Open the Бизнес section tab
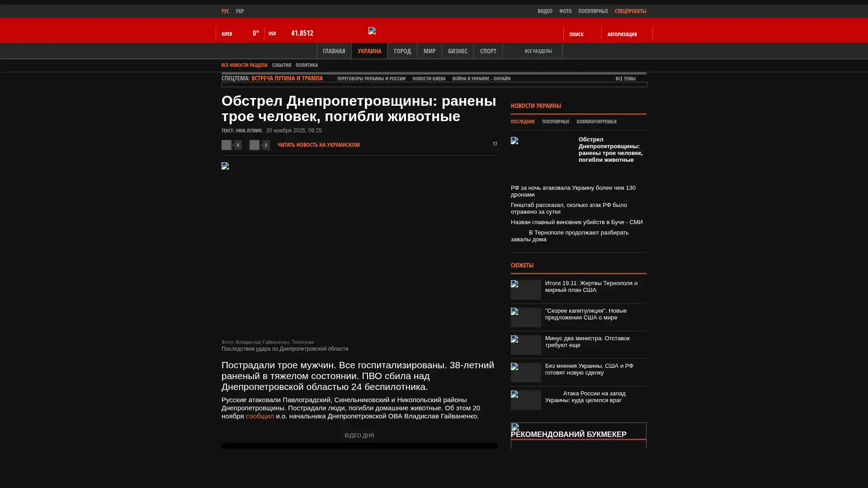The image size is (868, 488). tap(458, 51)
